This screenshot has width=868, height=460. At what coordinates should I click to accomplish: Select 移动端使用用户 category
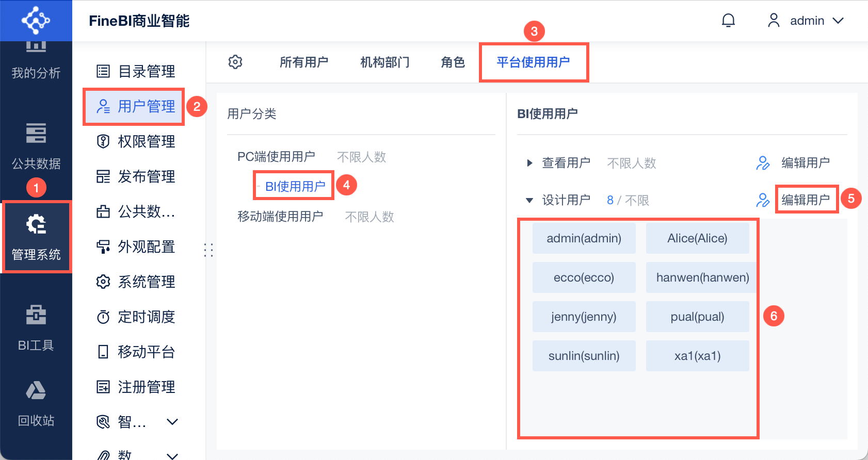tap(280, 217)
